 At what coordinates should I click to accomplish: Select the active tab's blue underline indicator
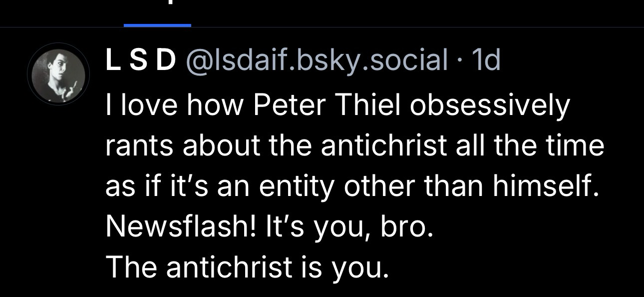(x=157, y=24)
